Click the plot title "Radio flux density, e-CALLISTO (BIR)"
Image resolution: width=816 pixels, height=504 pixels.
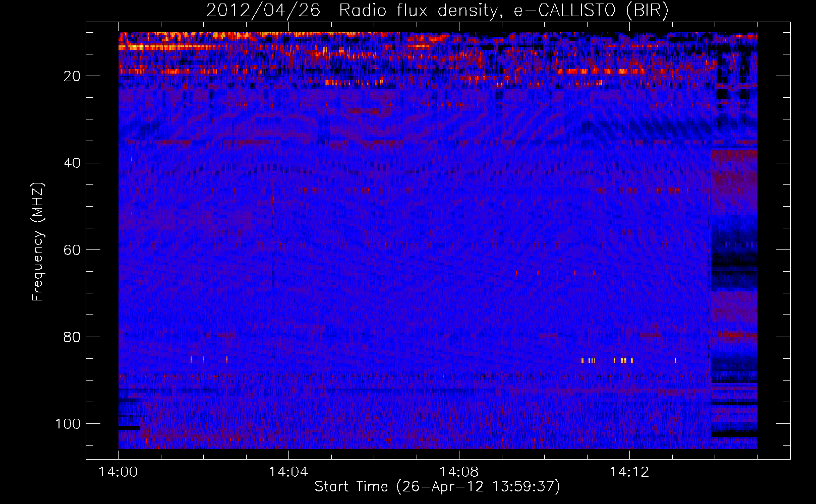(x=503, y=11)
